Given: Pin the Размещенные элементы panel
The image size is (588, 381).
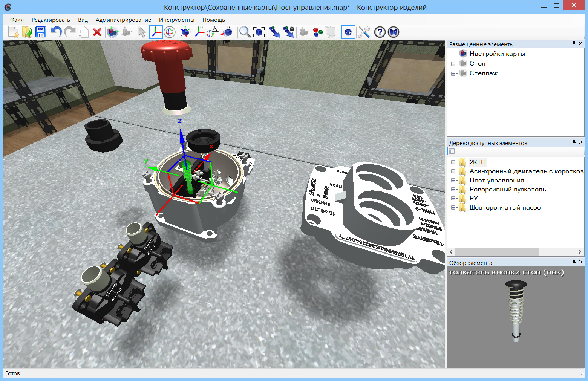Looking at the screenshot, I should [x=574, y=44].
